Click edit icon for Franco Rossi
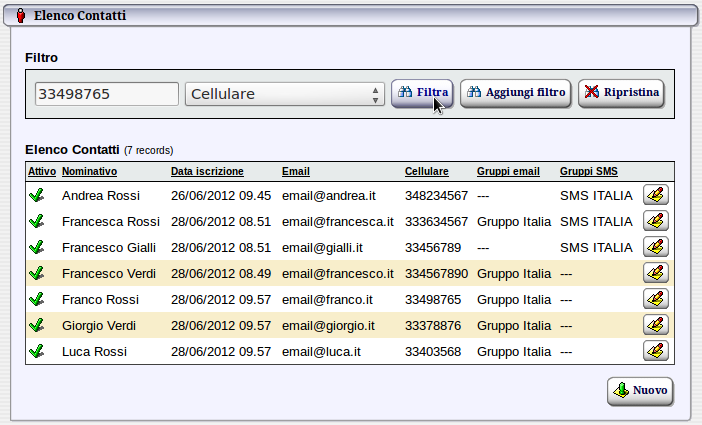This screenshot has height=425, width=702. (656, 299)
